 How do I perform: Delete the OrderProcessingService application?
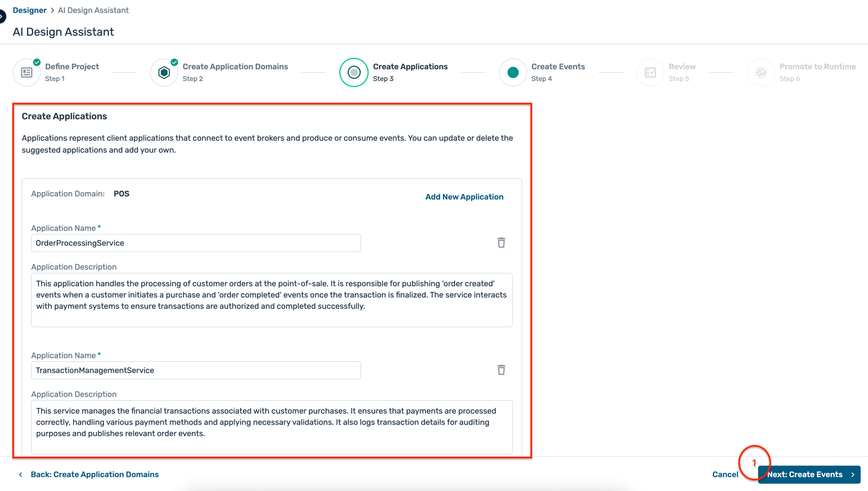pos(501,243)
